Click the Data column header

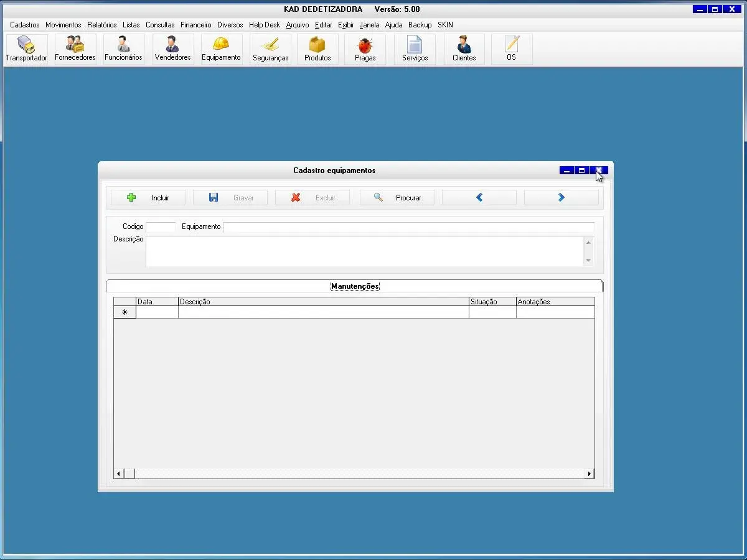[157, 302]
